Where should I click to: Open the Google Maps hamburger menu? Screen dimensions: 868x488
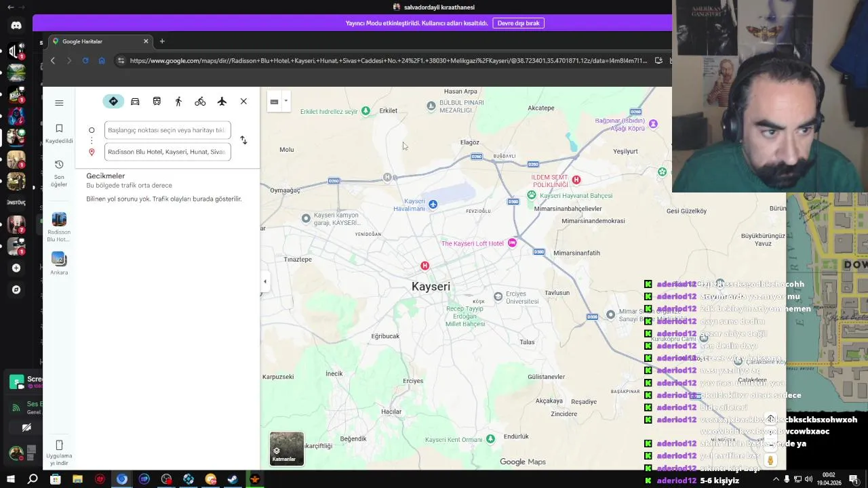tap(59, 103)
